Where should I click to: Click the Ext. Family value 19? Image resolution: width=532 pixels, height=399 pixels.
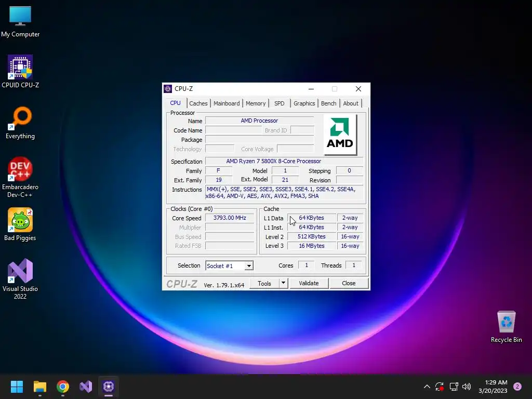(219, 180)
